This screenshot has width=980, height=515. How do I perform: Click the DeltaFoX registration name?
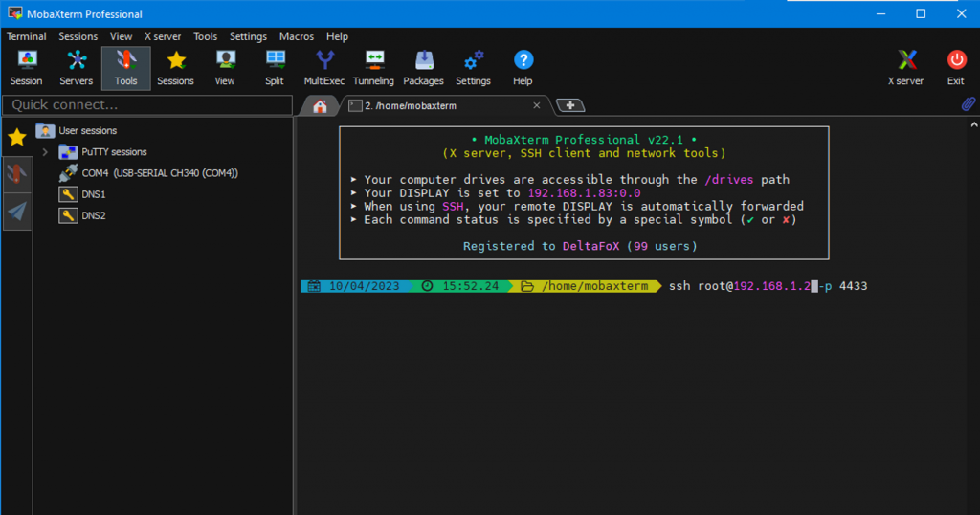[x=590, y=246]
